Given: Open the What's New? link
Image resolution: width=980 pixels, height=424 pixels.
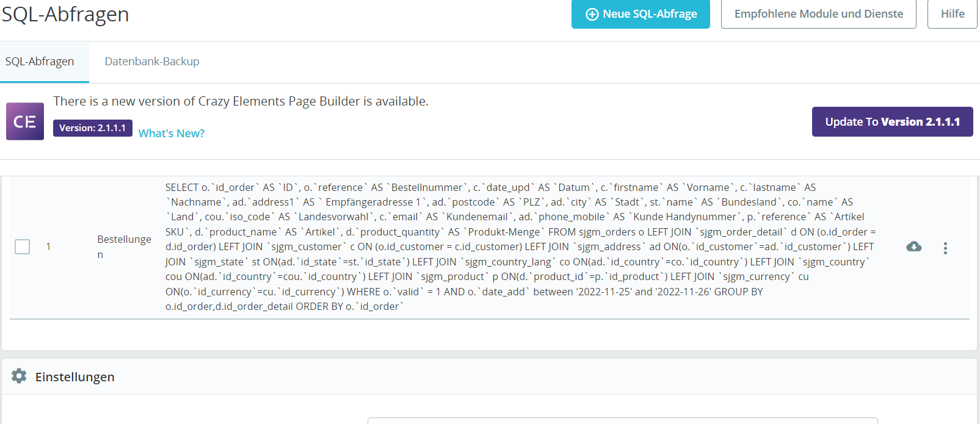Looking at the screenshot, I should click(x=172, y=134).
